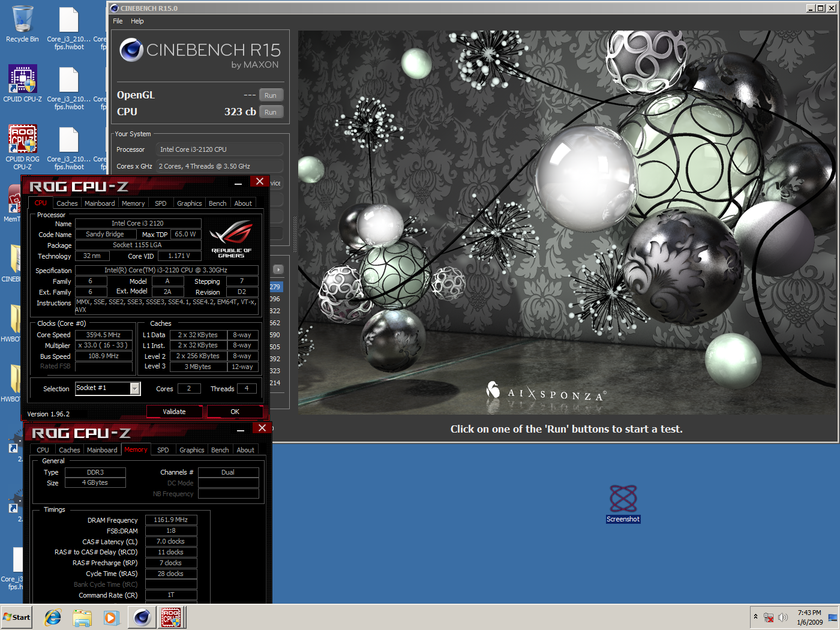Image resolution: width=840 pixels, height=630 pixels.
Task: Click the network status tray icon
Action: coord(769,617)
